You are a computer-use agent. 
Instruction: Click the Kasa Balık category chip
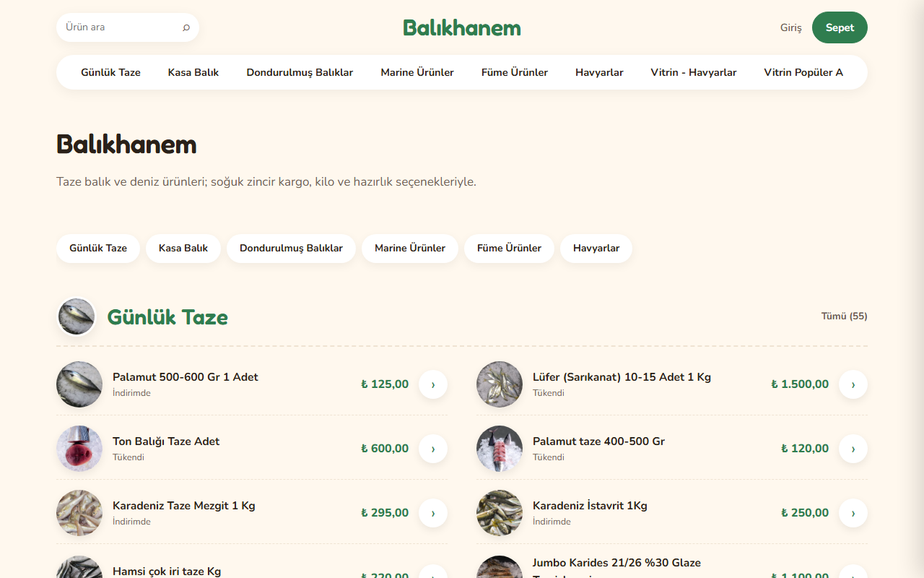[183, 249]
